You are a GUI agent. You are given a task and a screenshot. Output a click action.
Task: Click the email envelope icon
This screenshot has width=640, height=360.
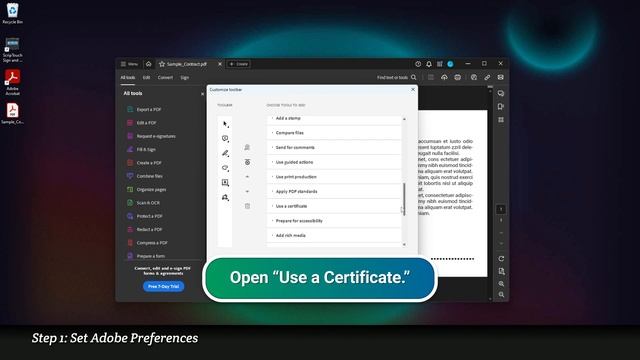tap(500, 78)
